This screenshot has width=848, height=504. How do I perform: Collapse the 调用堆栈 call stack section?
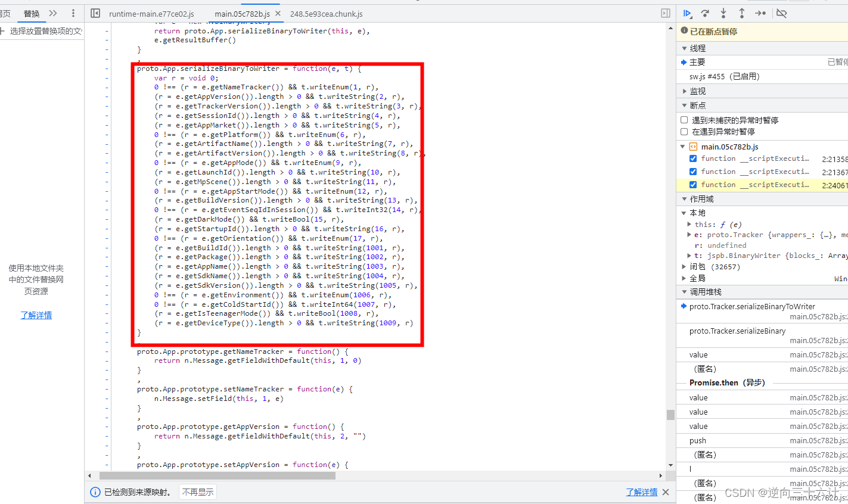pyautogui.click(x=684, y=292)
